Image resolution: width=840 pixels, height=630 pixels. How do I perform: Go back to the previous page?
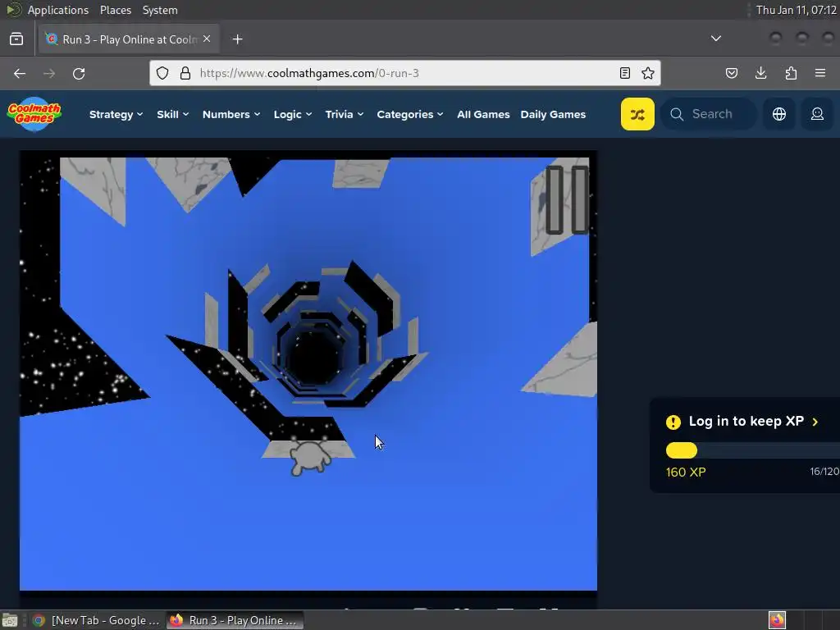(20, 73)
